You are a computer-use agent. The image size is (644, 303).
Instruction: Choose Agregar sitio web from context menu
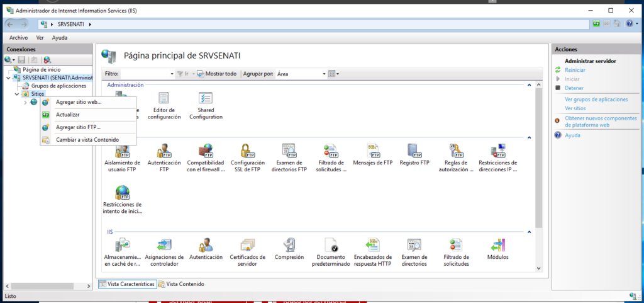(88, 102)
